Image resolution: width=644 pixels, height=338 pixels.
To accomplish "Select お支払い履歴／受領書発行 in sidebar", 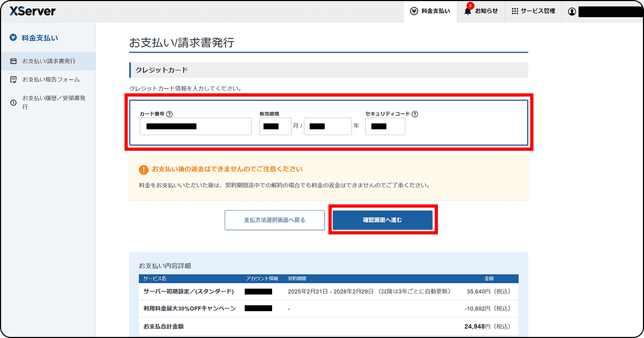I will [x=48, y=102].
